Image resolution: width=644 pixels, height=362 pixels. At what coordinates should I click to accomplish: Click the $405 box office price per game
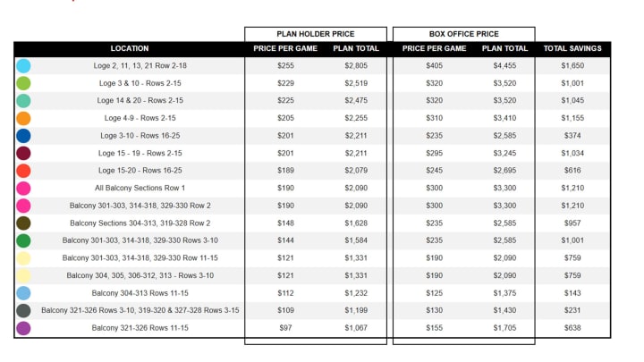coord(433,65)
